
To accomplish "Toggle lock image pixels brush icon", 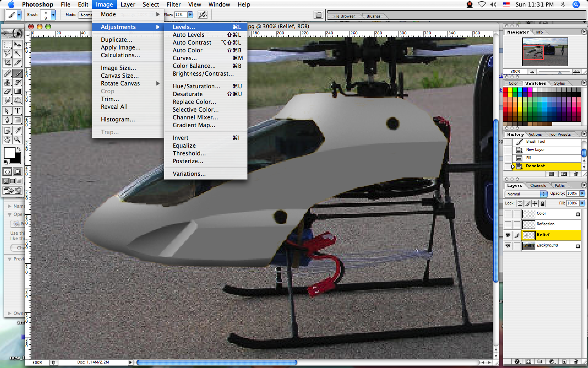I will [528, 204].
